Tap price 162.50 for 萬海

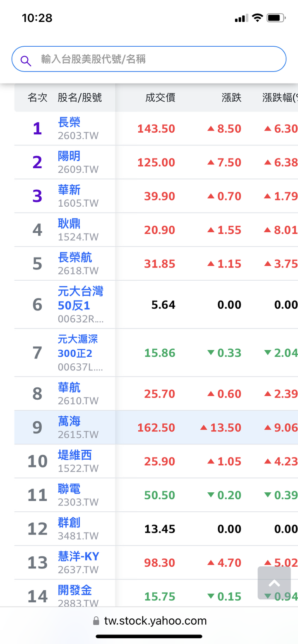click(x=156, y=428)
